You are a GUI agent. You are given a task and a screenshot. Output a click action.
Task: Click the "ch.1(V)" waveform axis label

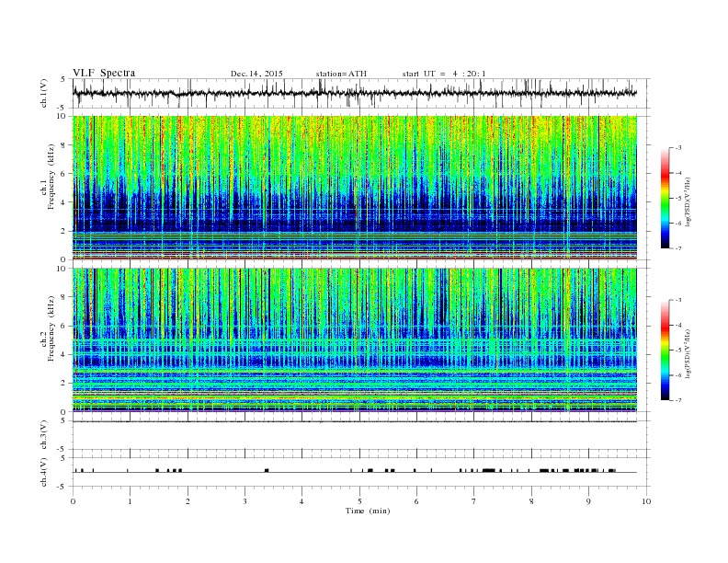tap(44, 93)
